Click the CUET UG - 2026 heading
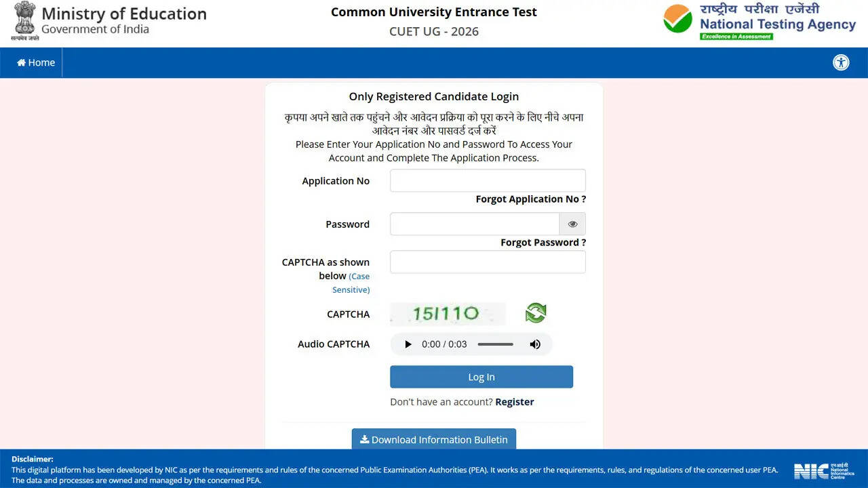The width and height of the screenshot is (868, 488). point(434,31)
